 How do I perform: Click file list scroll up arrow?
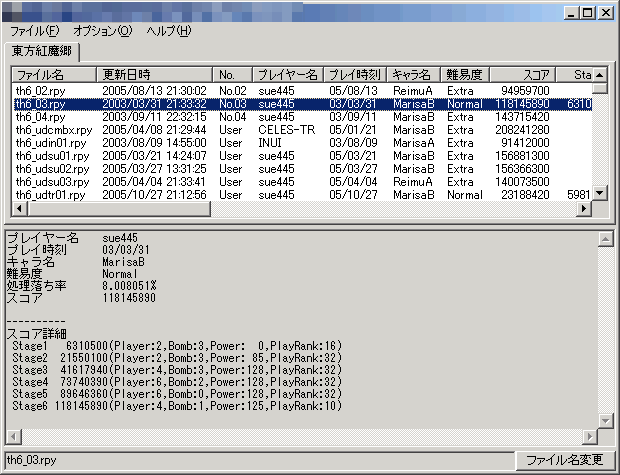pyautogui.click(x=600, y=75)
